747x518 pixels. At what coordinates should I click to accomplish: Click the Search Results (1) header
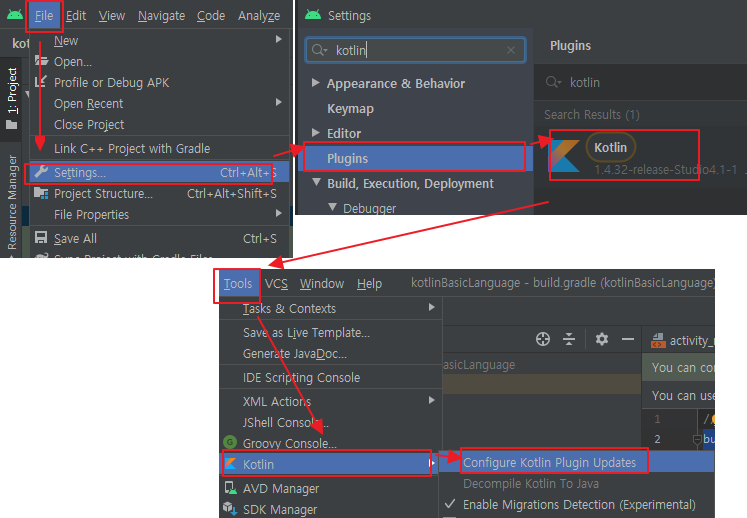592,114
